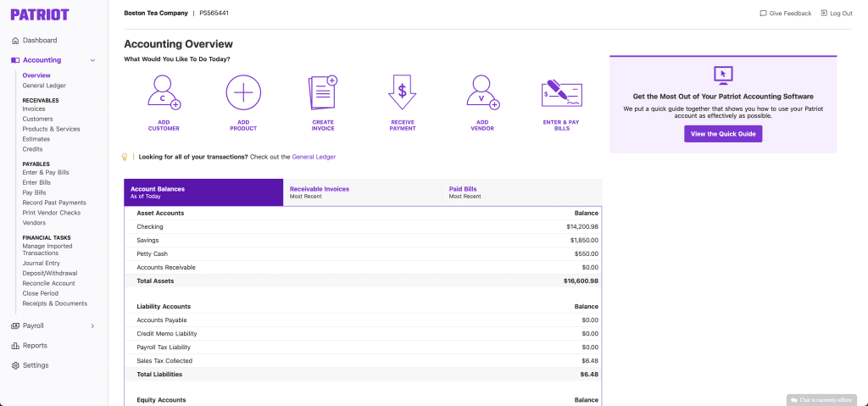Open Overview in the Accounting menu
The height and width of the screenshot is (406, 868).
pos(36,75)
